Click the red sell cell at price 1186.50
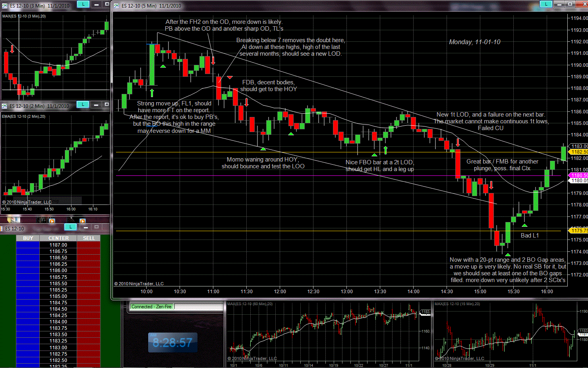Viewport: 588px width, 368px height. pyautogui.click(x=89, y=258)
